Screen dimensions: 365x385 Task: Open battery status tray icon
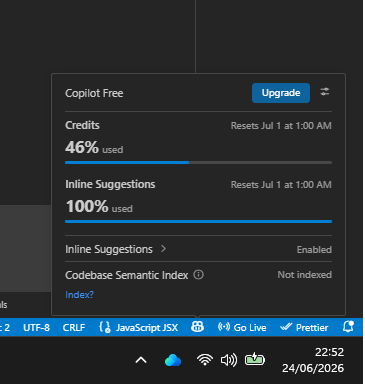click(x=255, y=360)
